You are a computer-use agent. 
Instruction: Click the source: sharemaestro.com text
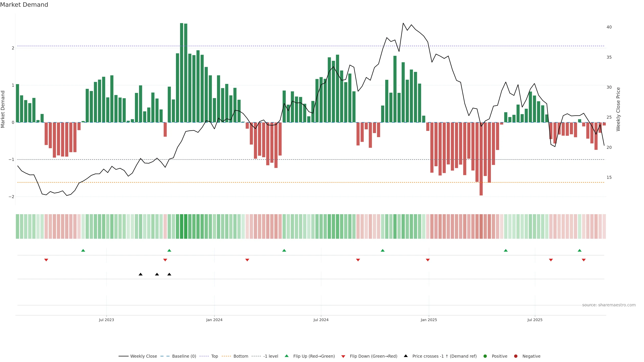[609, 305]
